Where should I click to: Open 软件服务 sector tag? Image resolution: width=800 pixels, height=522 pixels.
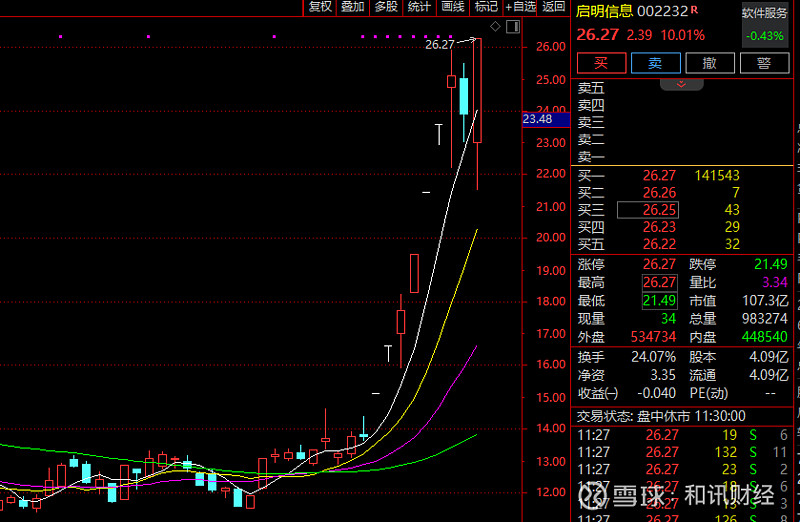coord(764,13)
